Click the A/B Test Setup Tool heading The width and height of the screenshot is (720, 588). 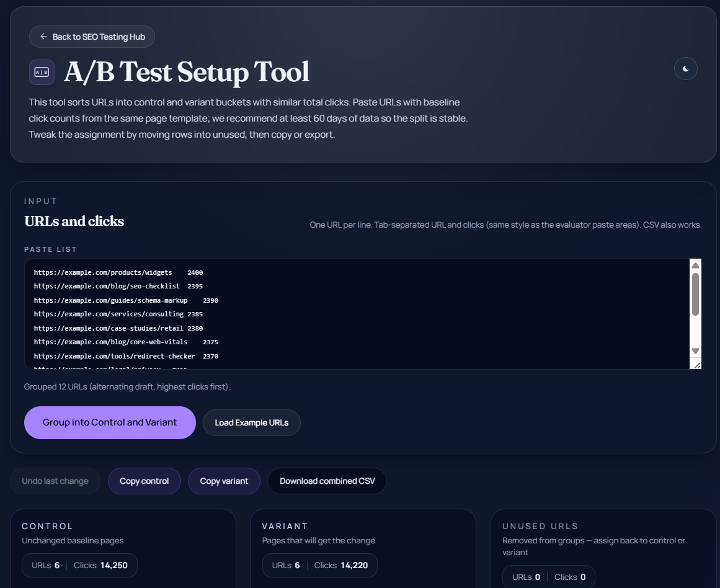point(187,72)
